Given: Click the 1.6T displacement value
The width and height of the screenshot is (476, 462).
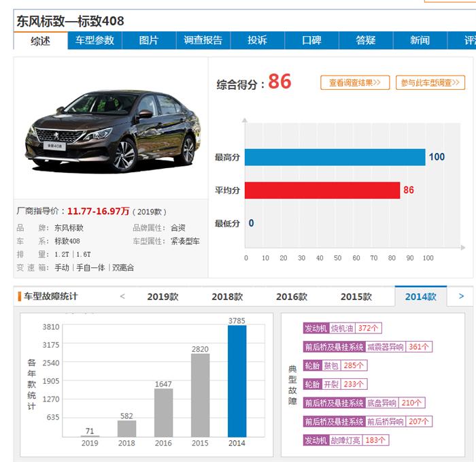Looking at the screenshot, I should click(x=84, y=254).
